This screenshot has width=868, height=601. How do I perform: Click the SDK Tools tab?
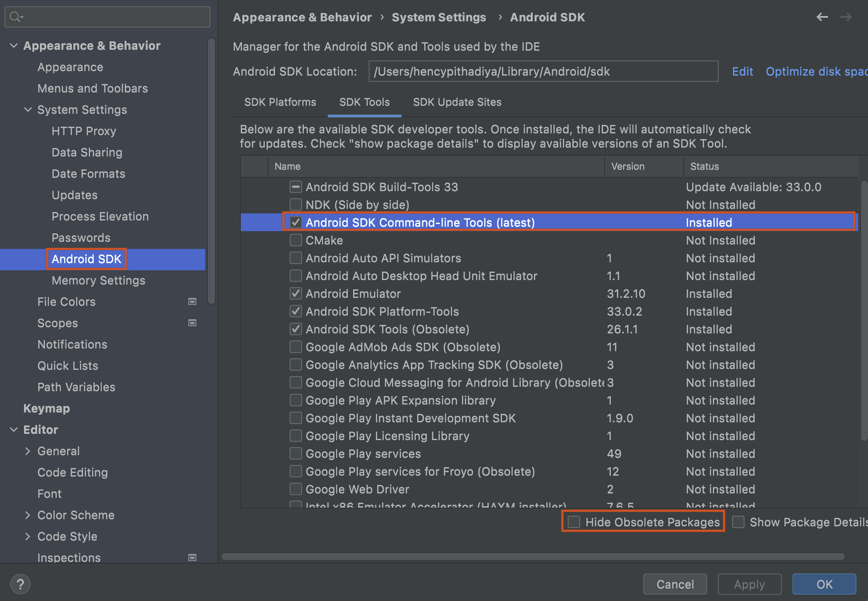point(365,102)
